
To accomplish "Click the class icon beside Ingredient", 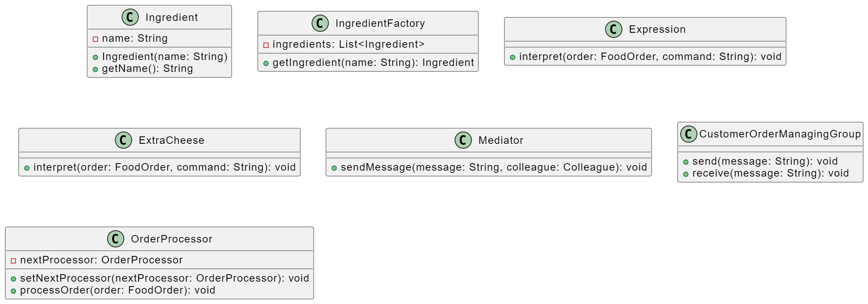I will 130,17.
